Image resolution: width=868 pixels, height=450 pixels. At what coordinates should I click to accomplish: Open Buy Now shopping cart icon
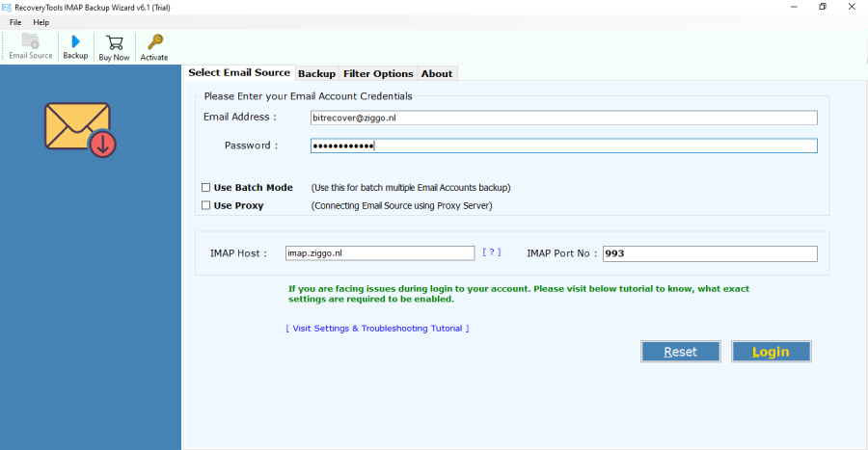pos(115,42)
